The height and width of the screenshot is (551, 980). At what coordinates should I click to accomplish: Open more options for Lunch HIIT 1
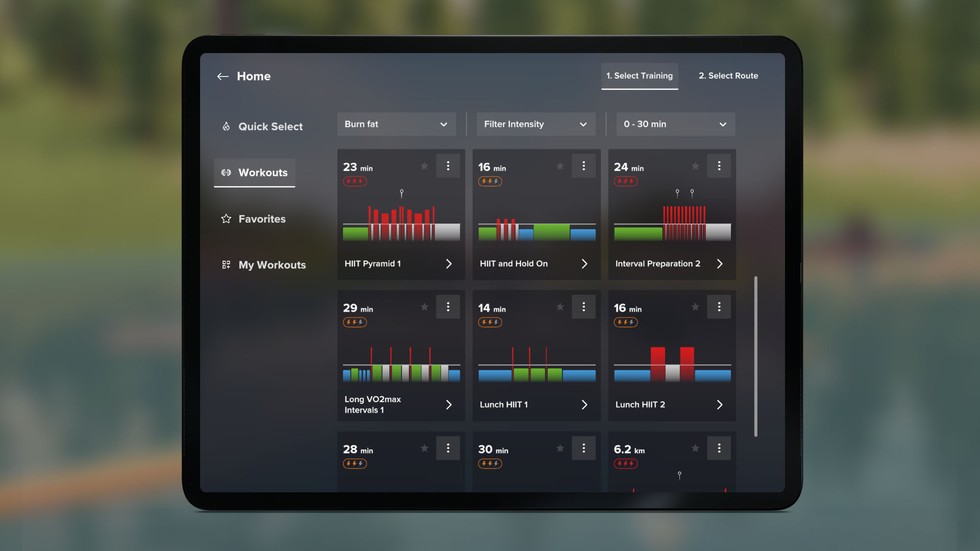pyautogui.click(x=584, y=307)
